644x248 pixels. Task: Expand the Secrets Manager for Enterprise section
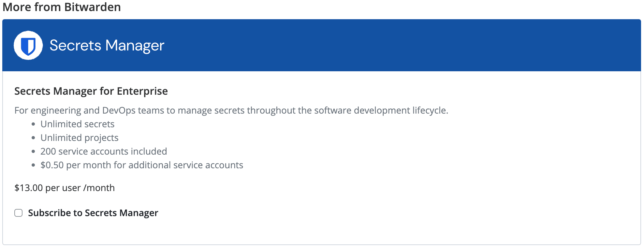coord(91,91)
